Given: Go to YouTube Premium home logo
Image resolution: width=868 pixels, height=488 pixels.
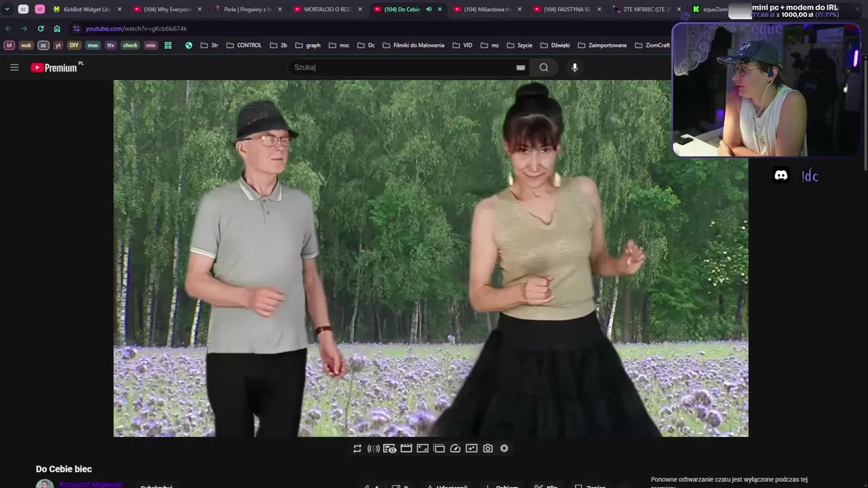Looking at the screenshot, I should [x=57, y=67].
